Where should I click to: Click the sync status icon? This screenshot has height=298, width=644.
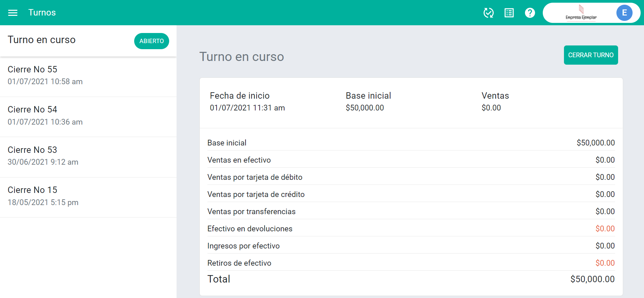pyautogui.click(x=489, y=13)
